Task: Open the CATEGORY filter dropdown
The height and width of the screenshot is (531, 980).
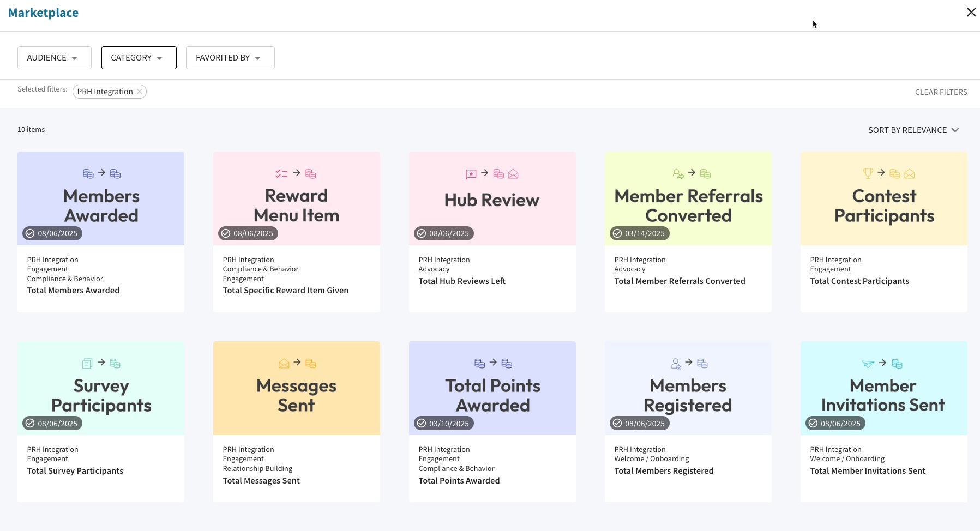Action: point(139,57)
